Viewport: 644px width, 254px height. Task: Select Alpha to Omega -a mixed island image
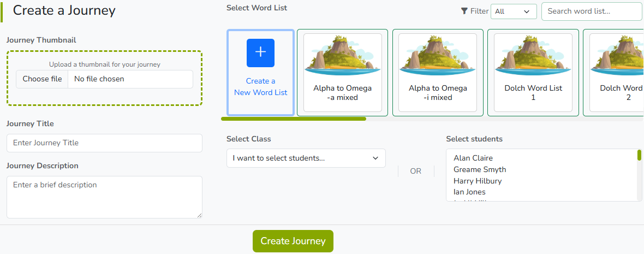pos(342,55)
